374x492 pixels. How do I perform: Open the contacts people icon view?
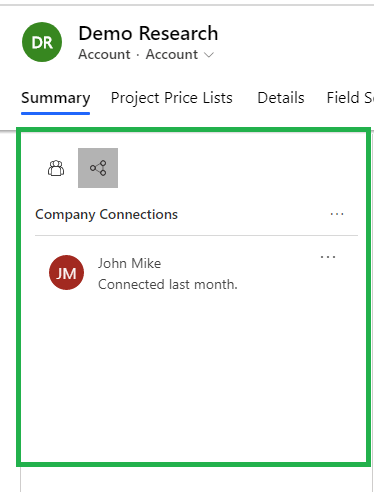(x=56, y=168)
